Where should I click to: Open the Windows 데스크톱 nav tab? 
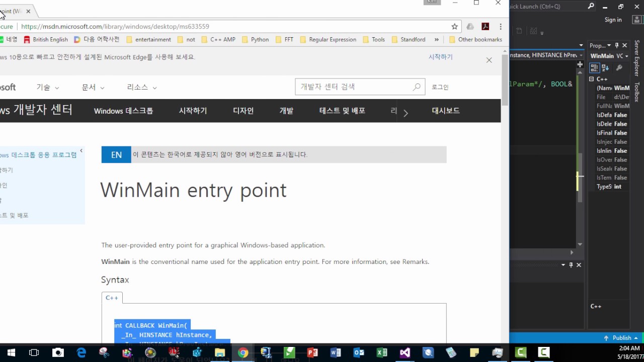pyautogui.click(x=124, y=111)
